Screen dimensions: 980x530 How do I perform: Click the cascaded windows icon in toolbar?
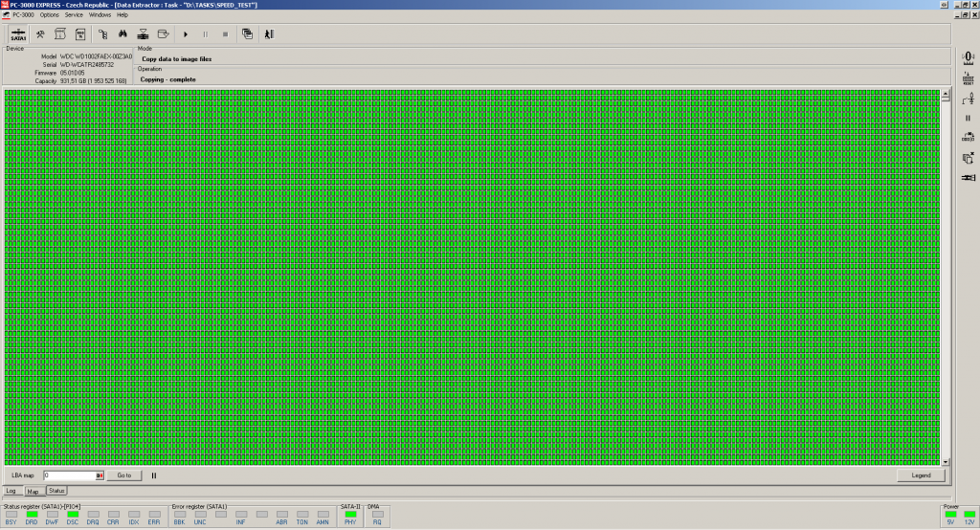click(248, 34)
